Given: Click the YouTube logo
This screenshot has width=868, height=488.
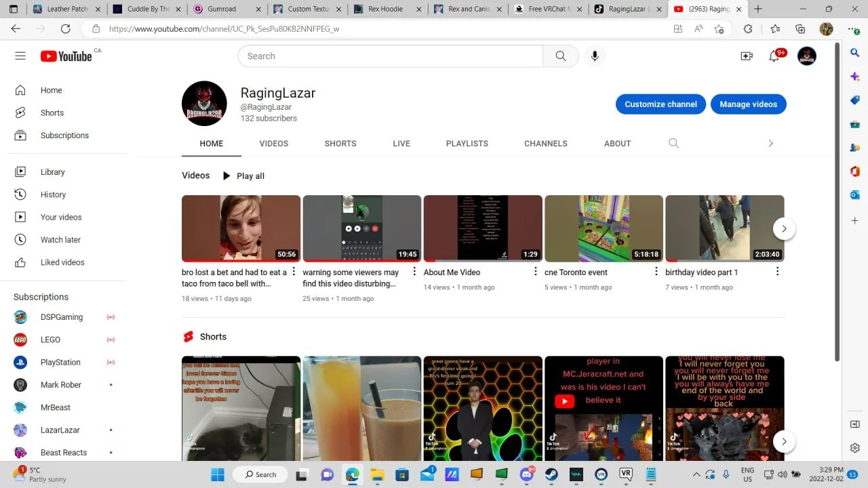Looking at the screenshot, I should tap(66, 56).
